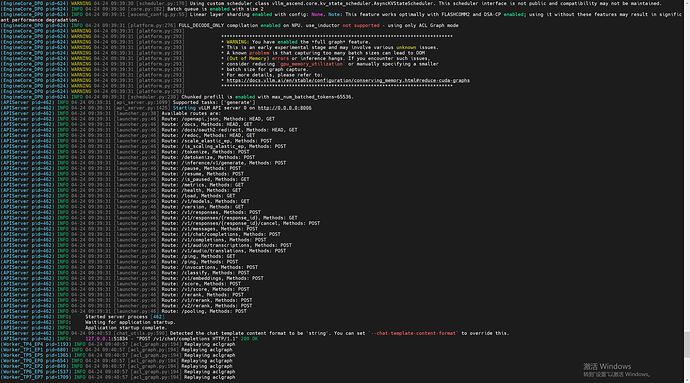Click 'Waiting for application startup.' line
The width and height of the screenshot is (690, 383).
click(130, 322)
